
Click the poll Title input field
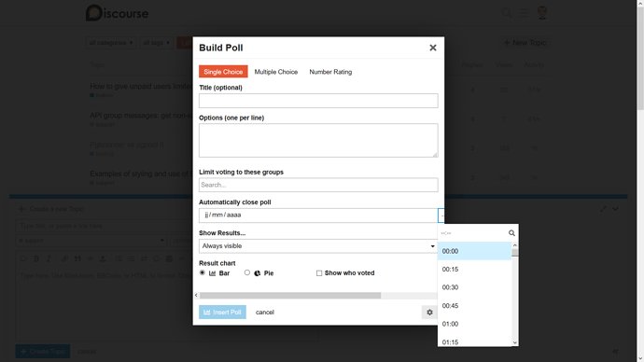coord(318,101)
